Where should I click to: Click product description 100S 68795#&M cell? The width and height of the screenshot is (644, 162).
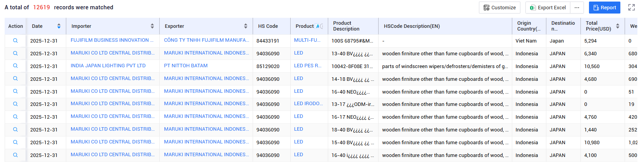[x=352, y=41]
